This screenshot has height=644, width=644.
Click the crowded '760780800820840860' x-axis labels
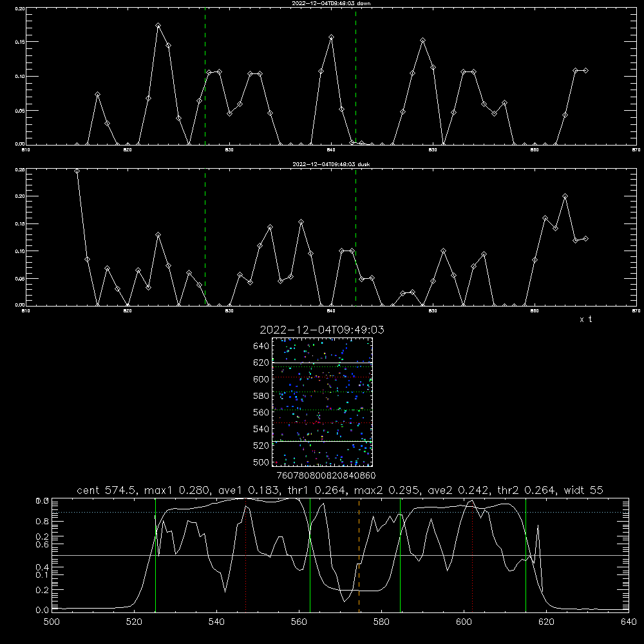click(326, 475)
